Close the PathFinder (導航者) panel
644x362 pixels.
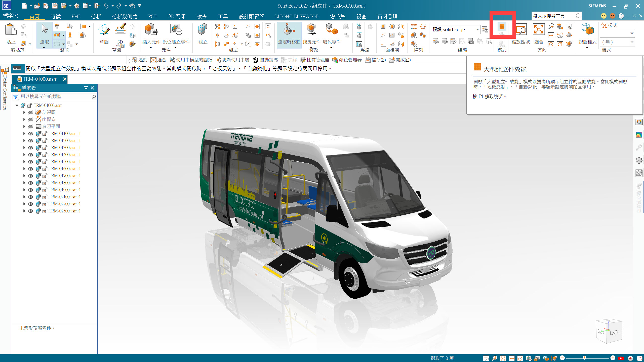pos(92,88)
